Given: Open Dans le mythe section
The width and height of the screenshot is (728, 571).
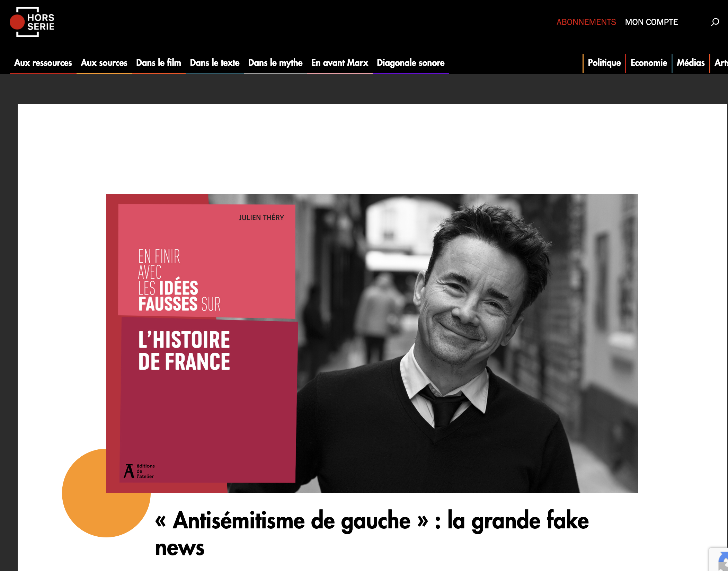Looking at the screenshot, I should click(x=275, y=63).
